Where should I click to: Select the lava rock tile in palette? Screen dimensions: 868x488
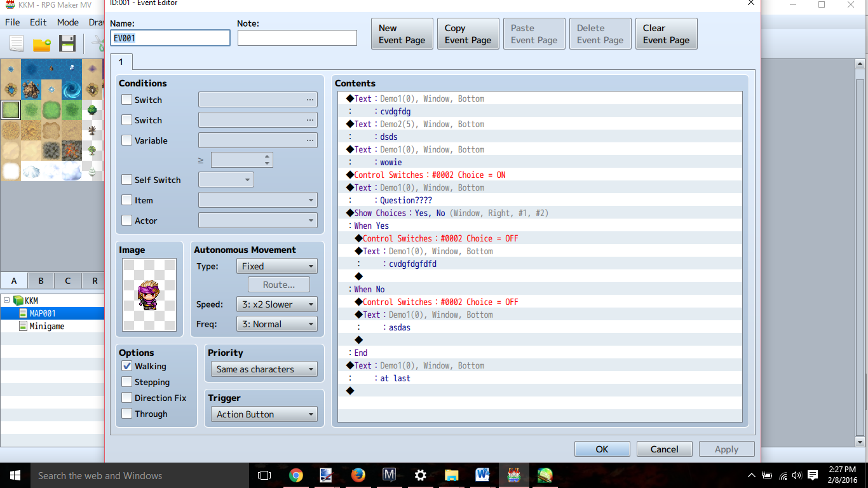(x=72, y=151)
